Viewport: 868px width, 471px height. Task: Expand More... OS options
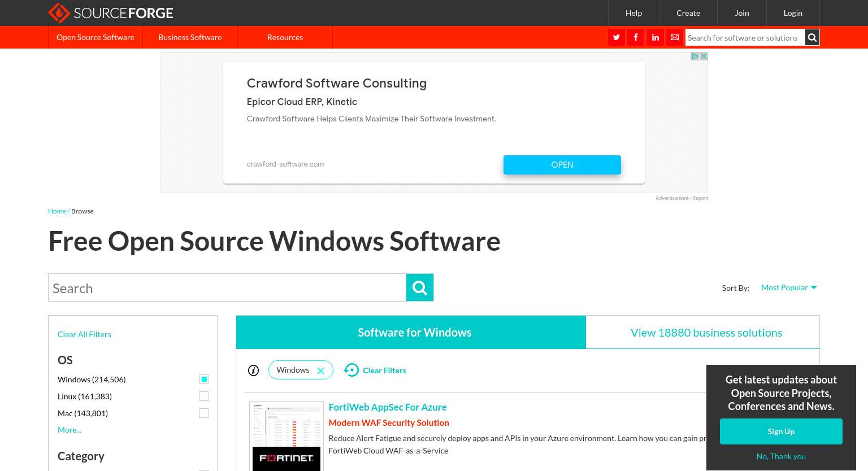point(70,430)
